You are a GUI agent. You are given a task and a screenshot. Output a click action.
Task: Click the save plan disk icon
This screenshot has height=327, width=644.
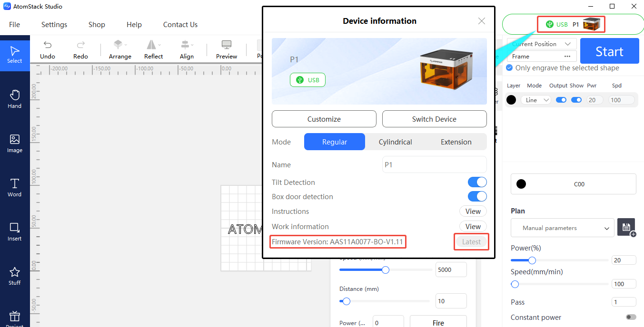[x=626, y=227]
